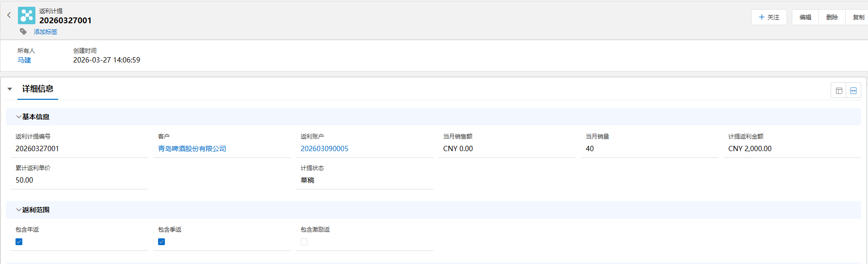
Task: Switch to the 详细信息 tab
Action: pyautogui.click(x=38, y=89)
